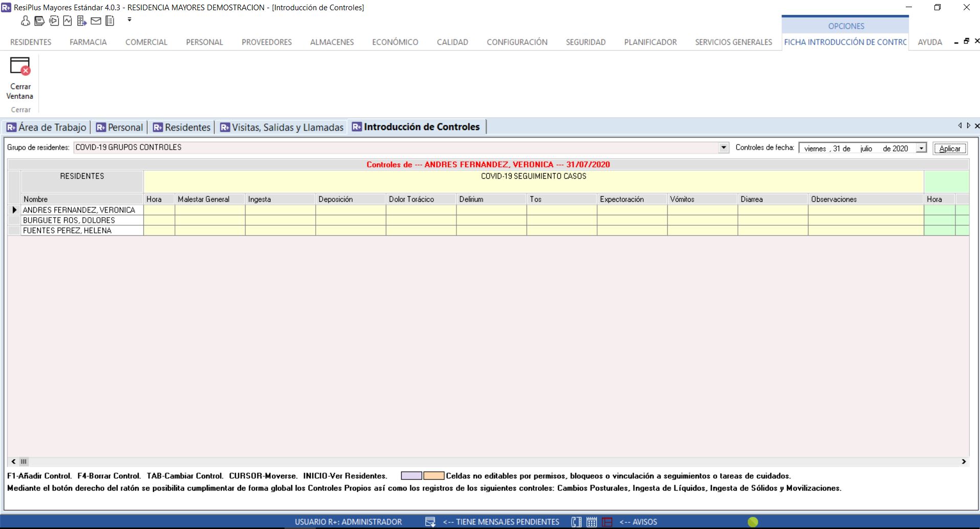Open the resident user icon in quick toolbar

[25, 20]
